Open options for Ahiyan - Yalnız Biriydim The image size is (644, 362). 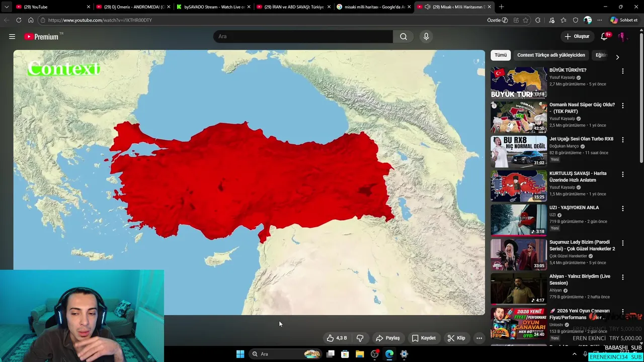point(623,278)
